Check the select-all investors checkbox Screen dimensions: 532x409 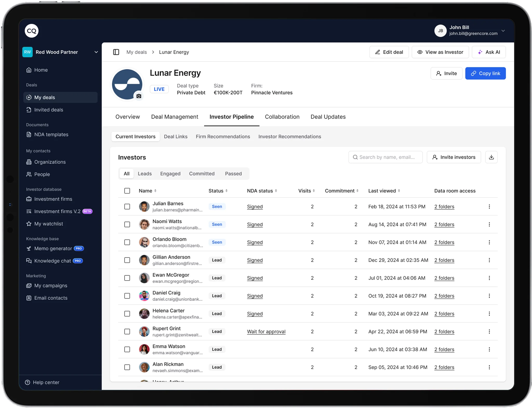point(127,191)
